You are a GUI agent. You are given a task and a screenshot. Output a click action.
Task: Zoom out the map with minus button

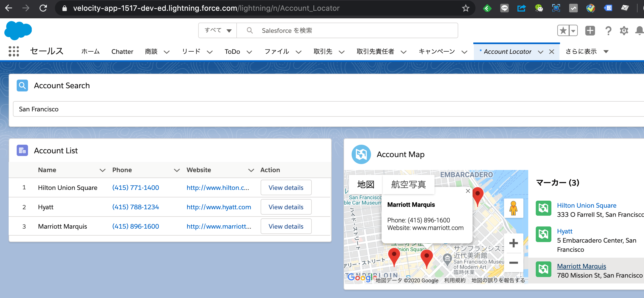pos(513,262)
